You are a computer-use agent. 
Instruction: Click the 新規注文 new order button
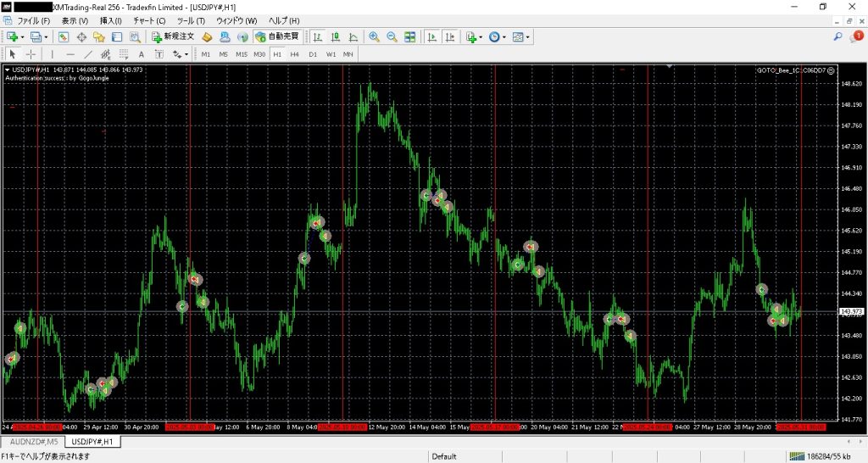click(173, 37)
